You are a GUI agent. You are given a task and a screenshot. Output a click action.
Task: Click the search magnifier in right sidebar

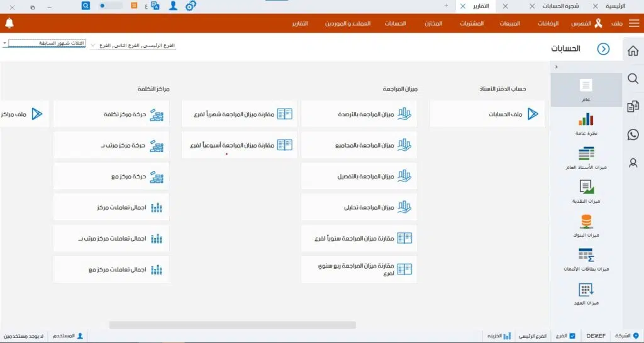click(633, 79)
